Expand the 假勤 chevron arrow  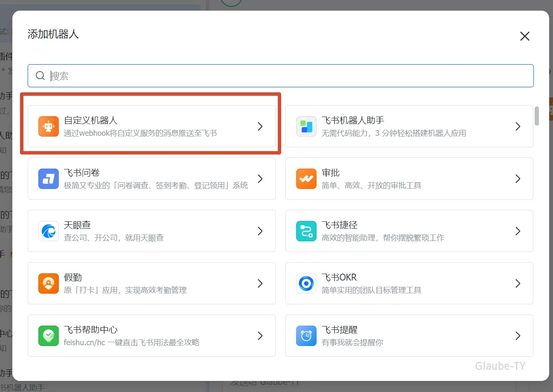click(x=260, y=283)
